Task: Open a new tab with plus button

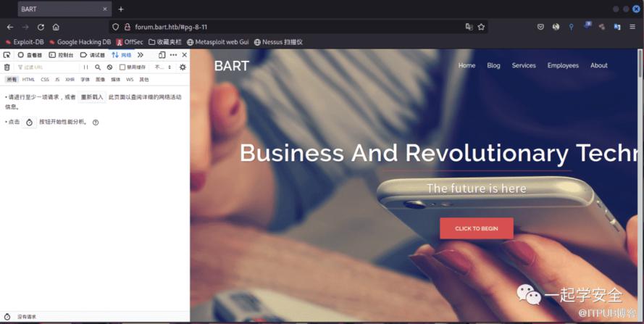Action: [x=121, y=9]
